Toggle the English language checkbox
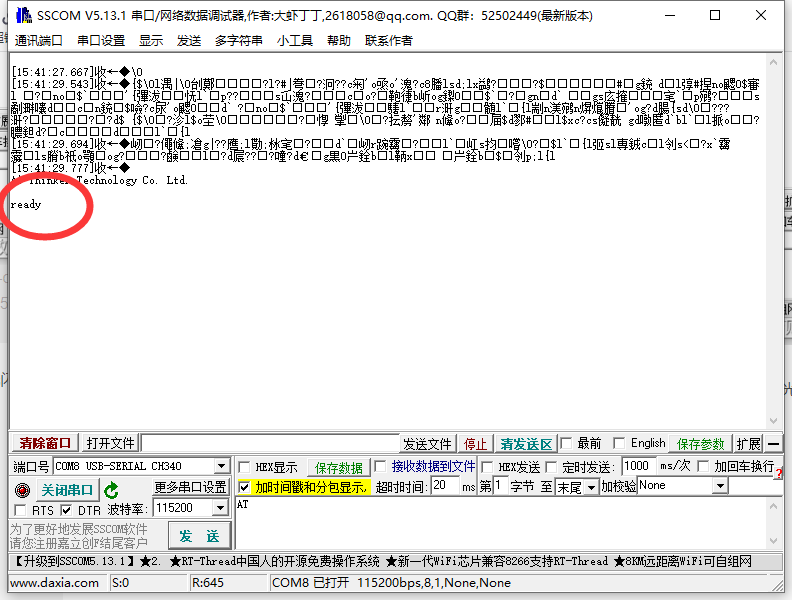 pos(619,443)
